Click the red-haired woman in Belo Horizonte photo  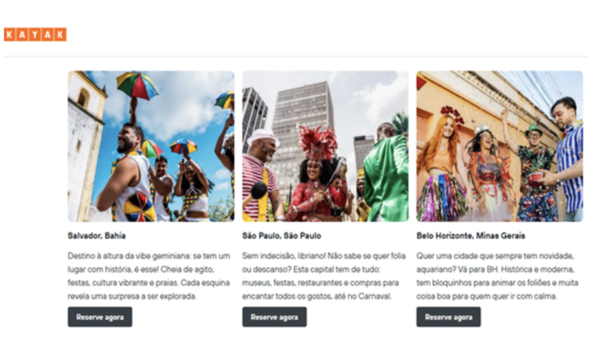[442, 167]
